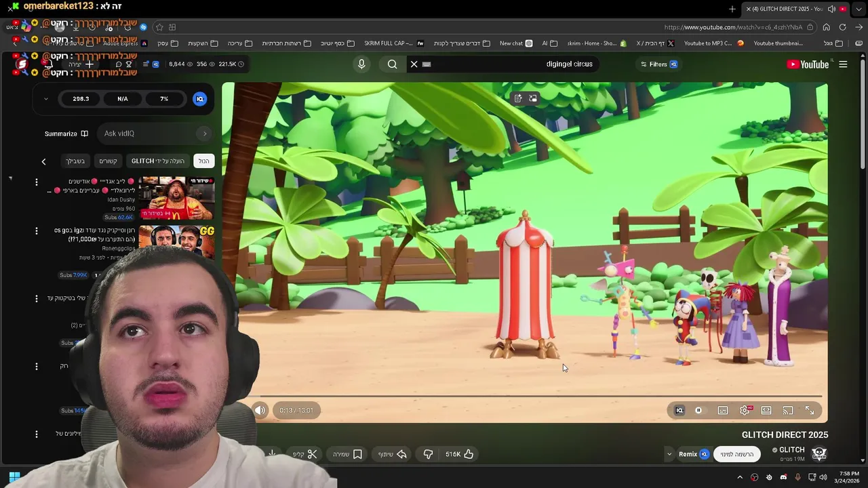Open options for the Idan Dushy video
The height and width of the screenshot is (488, 868).
pyautogui.click(x=37, y=182)
